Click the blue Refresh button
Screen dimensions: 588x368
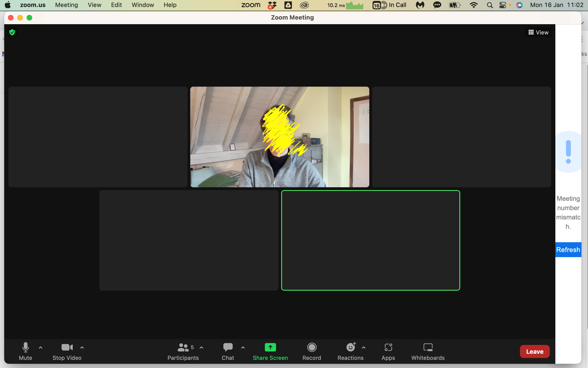pos(568,250)
